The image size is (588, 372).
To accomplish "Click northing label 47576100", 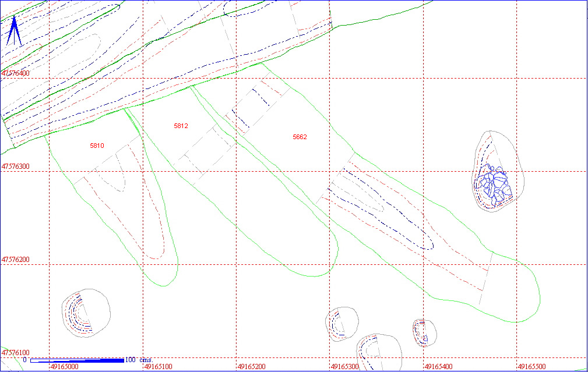I will coord(16,353).
